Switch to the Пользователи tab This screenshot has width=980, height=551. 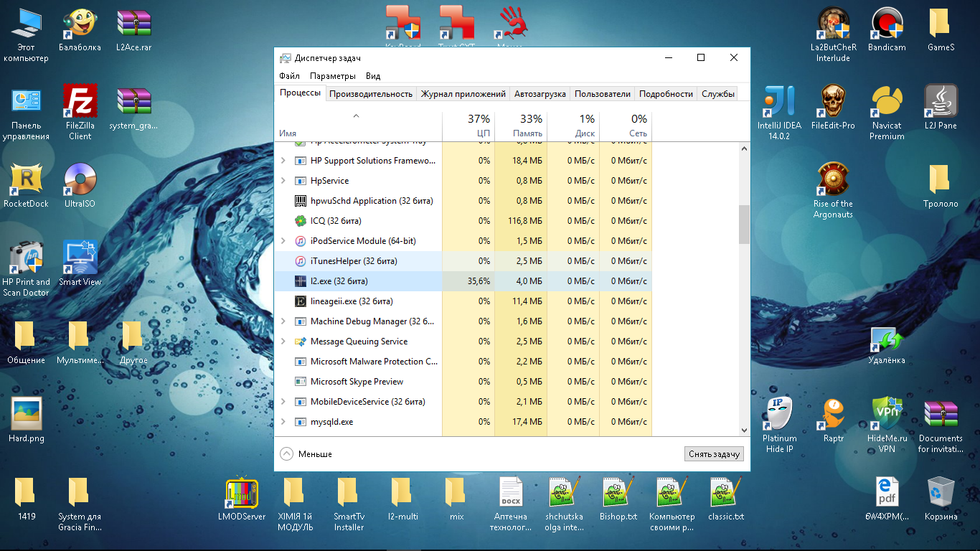coord(603,94)
